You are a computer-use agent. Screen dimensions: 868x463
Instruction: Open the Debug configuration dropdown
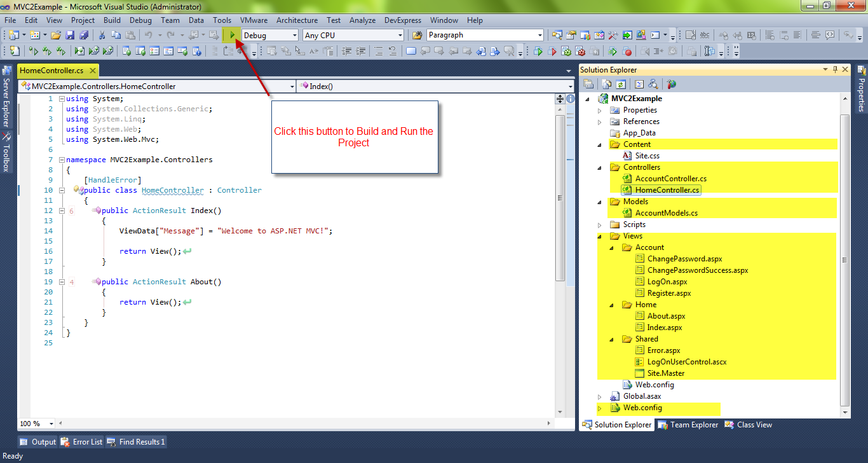point(292,35)
